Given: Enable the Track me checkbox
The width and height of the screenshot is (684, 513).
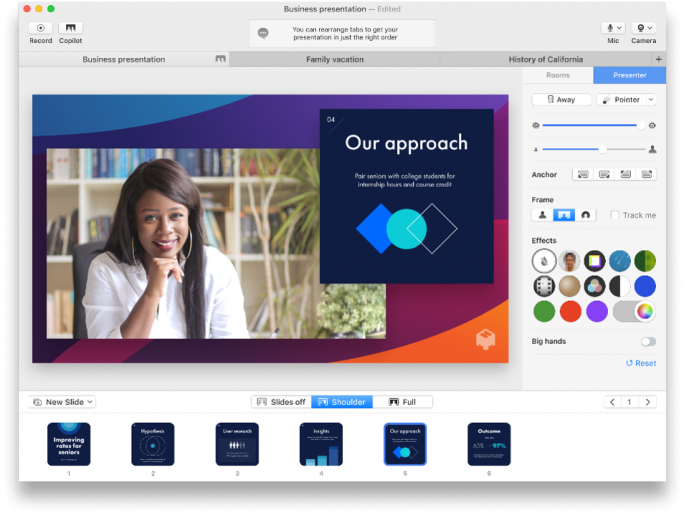Looking at the screenshot, I should [615, 215].
